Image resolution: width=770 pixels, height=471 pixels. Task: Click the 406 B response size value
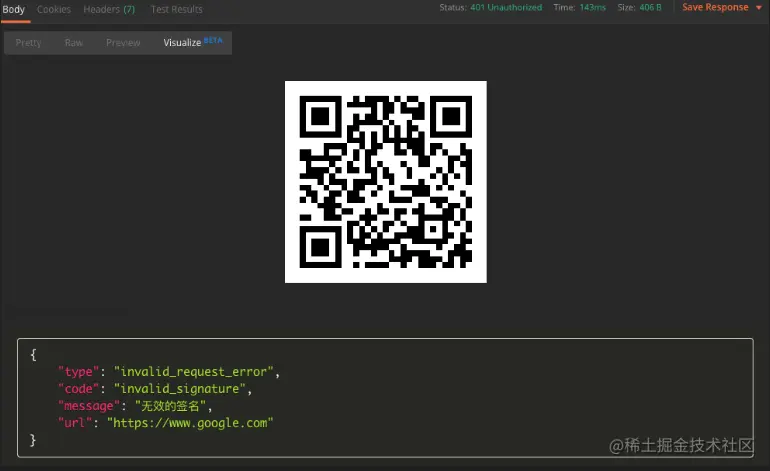point(650,7)
